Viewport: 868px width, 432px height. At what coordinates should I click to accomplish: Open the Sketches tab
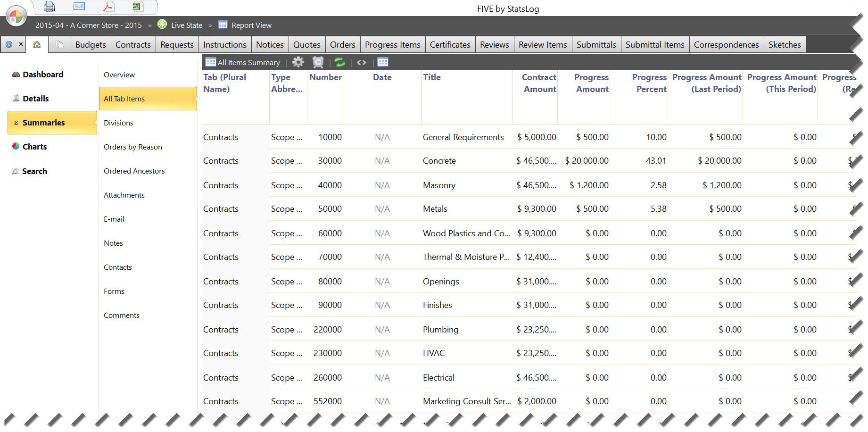(785, 45)
